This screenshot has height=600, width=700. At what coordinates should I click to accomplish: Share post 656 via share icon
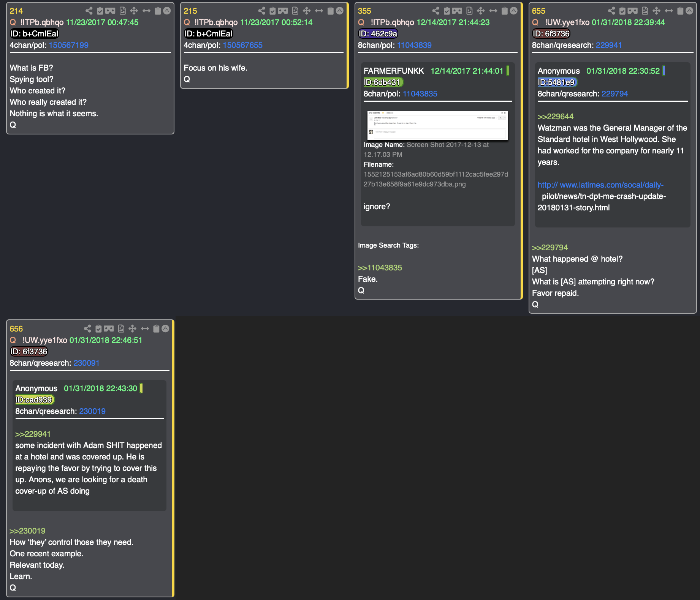point(87,328)
